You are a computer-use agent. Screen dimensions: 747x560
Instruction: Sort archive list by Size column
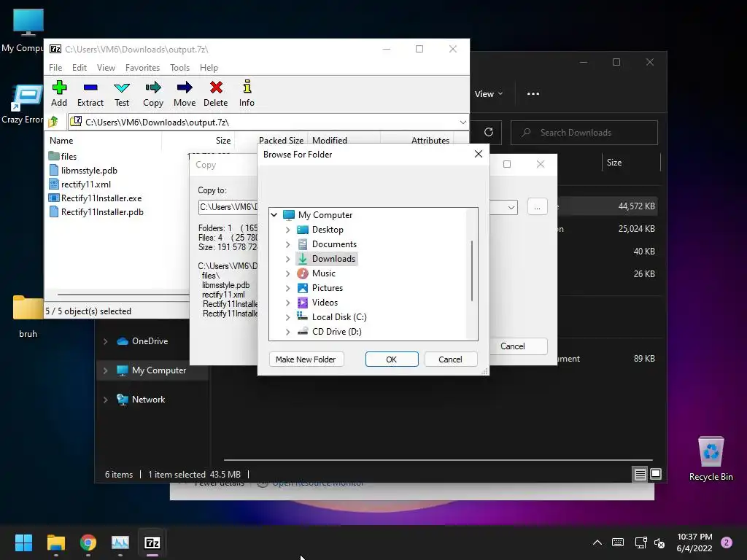[198, 141]
